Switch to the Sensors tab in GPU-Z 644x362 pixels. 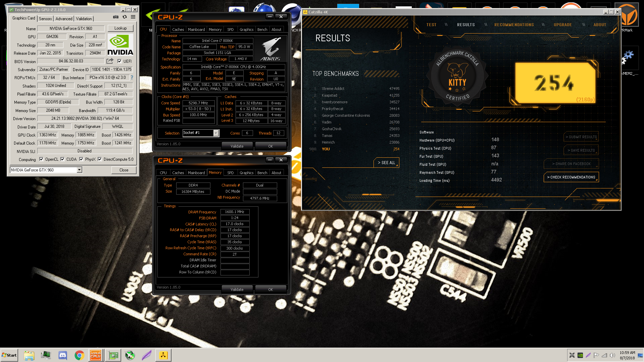[x=45, y=19]
